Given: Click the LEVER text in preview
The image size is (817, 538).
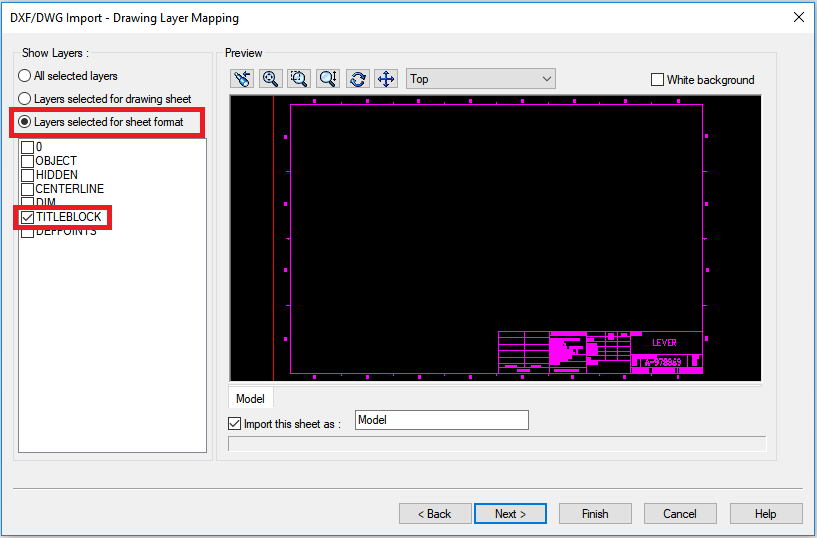Looking at the screenshot, I should [664, 343].
